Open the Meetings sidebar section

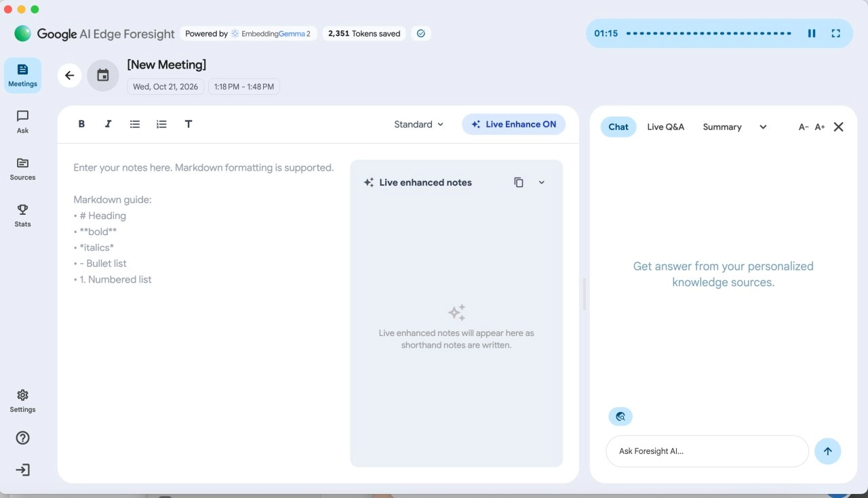pyautogui.click(x=22, y=75)
